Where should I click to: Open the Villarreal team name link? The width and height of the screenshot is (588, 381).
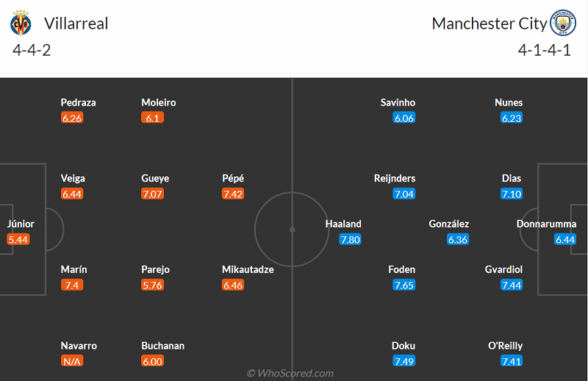tap(76, 23)
